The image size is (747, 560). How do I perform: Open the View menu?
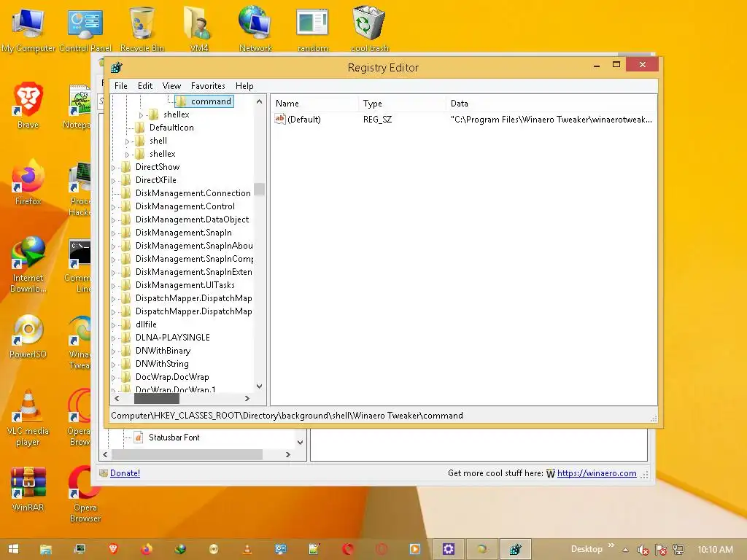tap(171, 86)
